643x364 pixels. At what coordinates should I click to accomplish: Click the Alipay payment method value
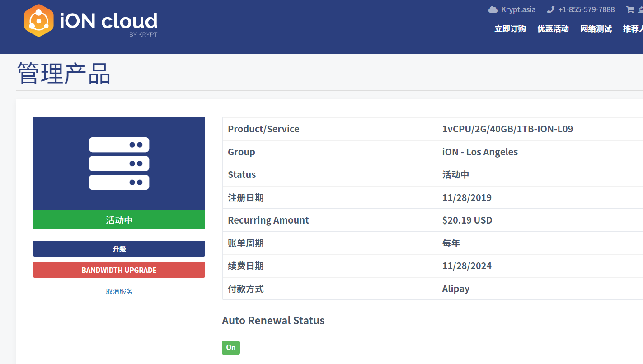(455, 289)
